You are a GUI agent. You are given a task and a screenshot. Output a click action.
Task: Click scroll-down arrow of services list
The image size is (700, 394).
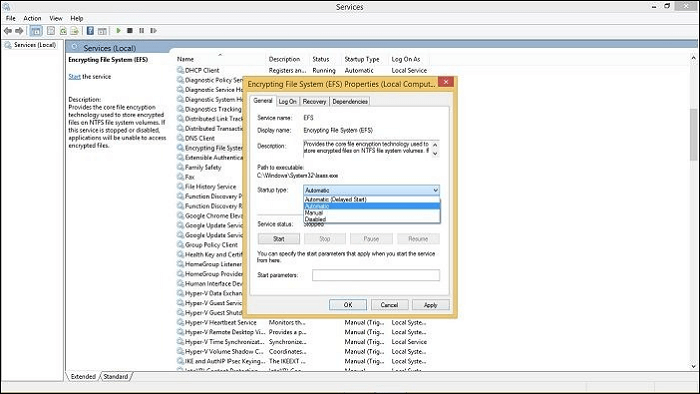(693, 367)
